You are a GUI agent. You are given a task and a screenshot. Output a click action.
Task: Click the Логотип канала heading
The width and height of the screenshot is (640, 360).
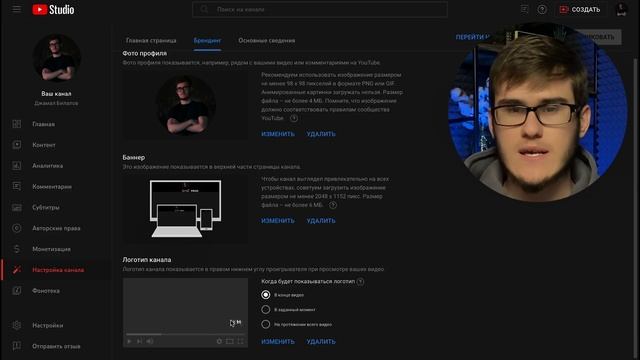point(147,260)
